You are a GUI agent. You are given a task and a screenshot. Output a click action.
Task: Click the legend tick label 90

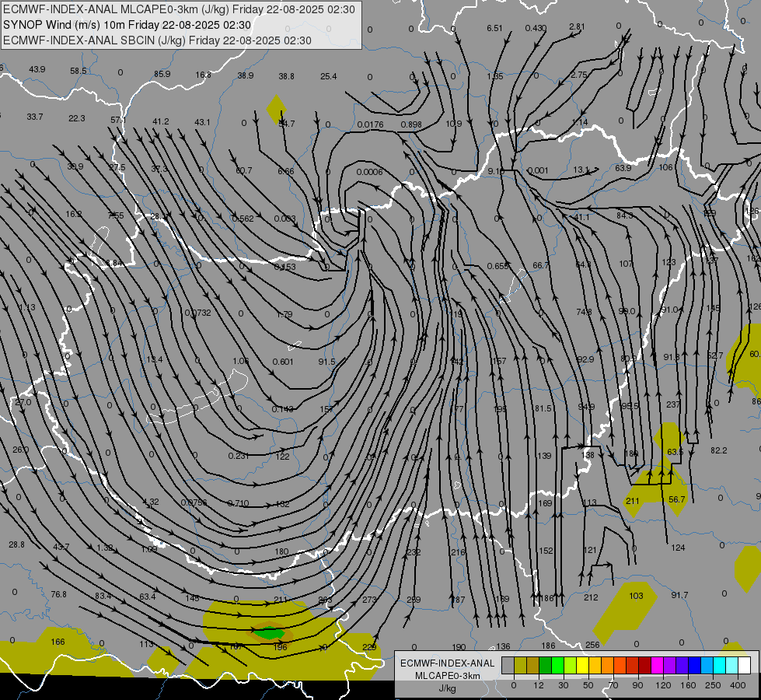click(637, 685)
